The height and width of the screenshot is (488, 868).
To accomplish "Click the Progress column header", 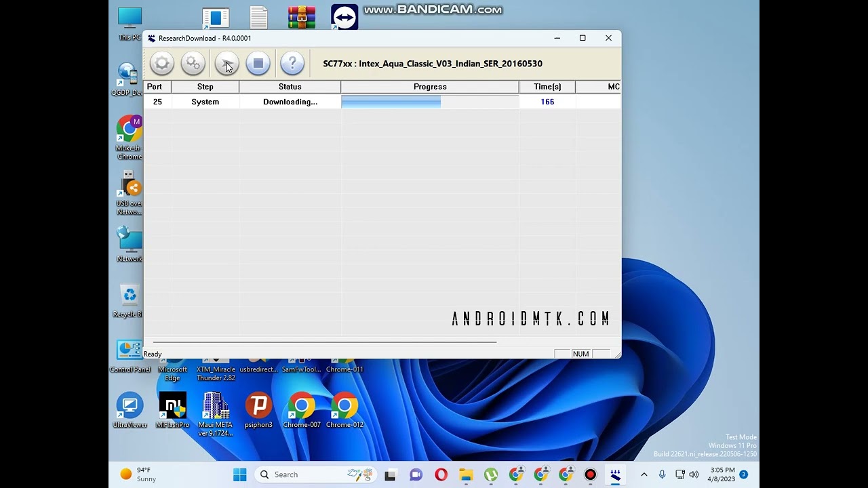I will (x=430, y=87).
